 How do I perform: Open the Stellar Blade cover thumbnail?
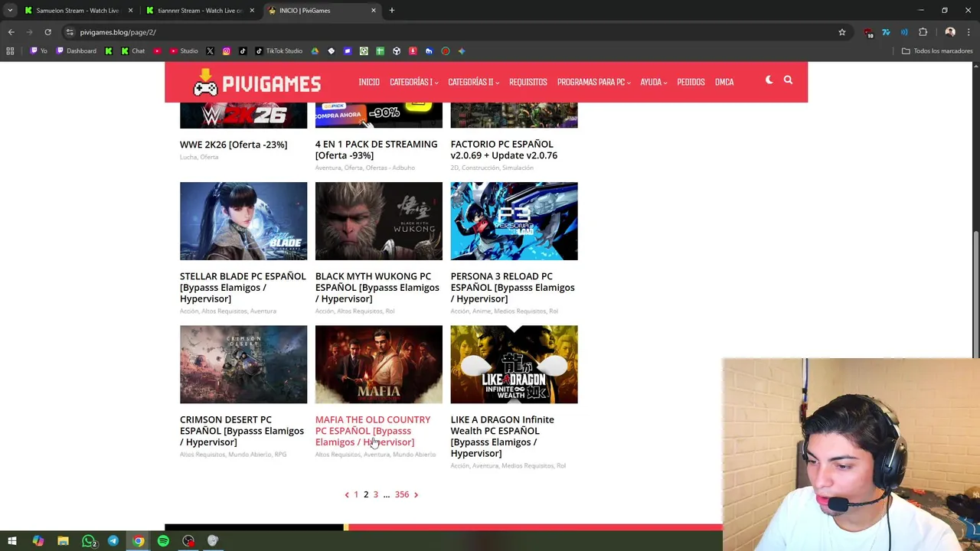point(243,221)
